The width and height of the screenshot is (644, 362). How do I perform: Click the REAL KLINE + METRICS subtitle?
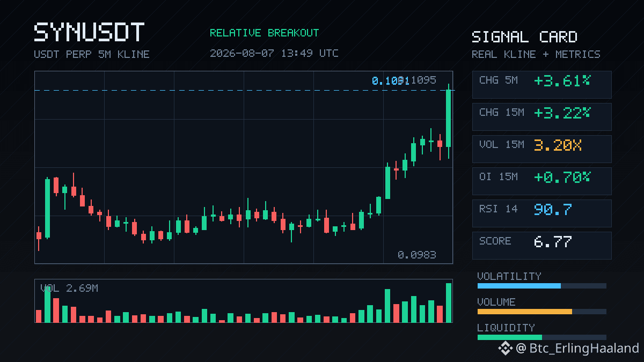click(536, 54)
